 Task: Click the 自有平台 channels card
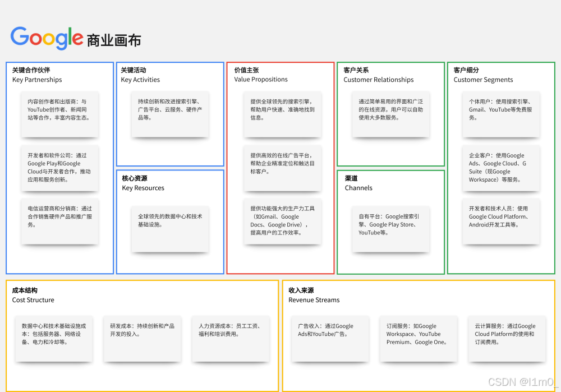(x=390, y=229)
